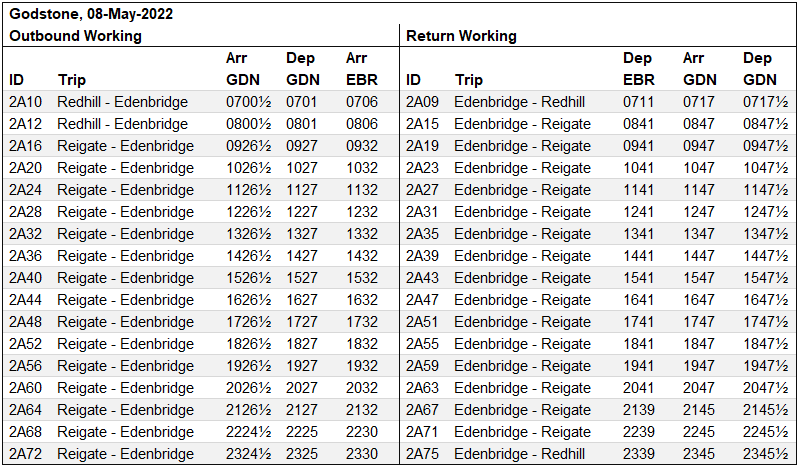Click arrival time 0926½ for 2A16
799x467 pixels.
point(249,146)
